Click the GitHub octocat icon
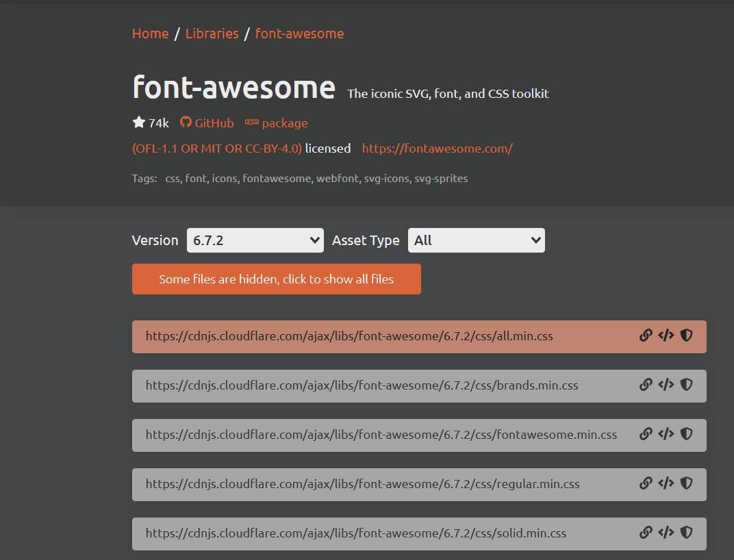Screen dimensions: 734x560 point(186,122)
